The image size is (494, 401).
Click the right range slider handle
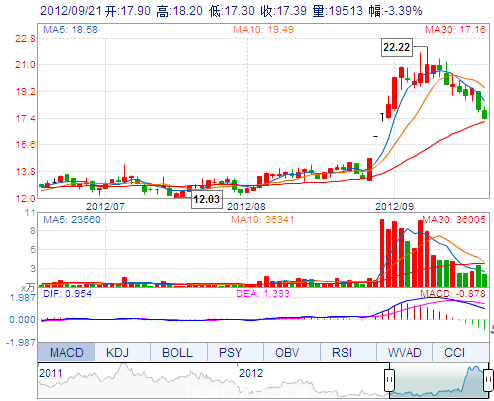488,380
